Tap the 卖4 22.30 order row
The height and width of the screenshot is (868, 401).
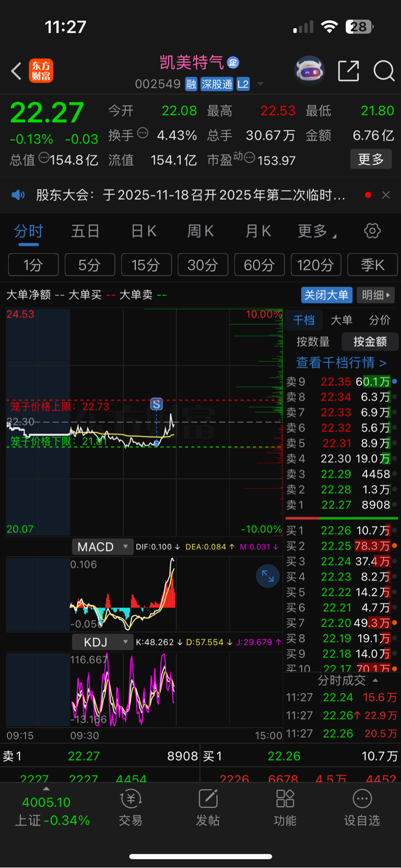(x=342, y=459)
